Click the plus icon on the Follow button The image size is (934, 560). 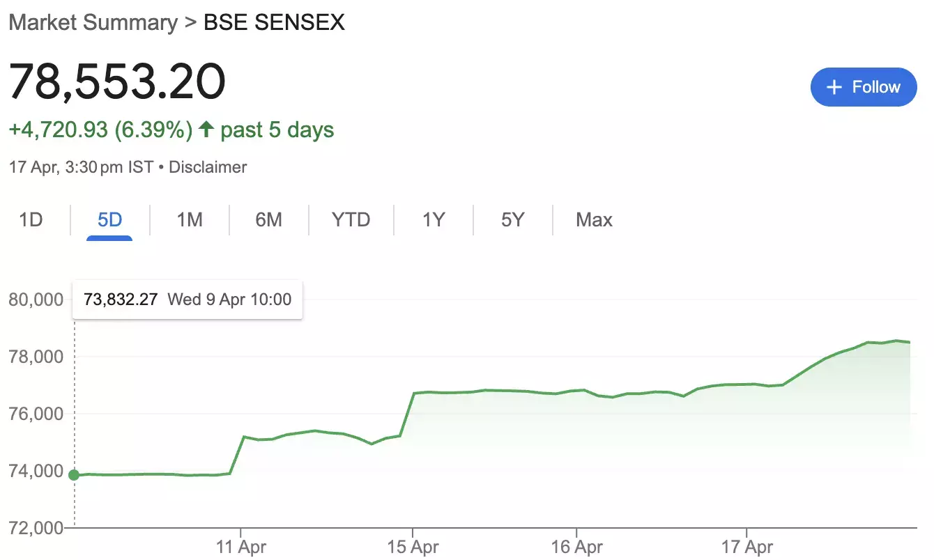pos(834,87)
